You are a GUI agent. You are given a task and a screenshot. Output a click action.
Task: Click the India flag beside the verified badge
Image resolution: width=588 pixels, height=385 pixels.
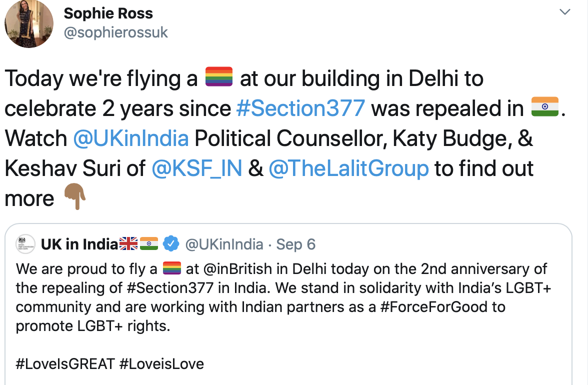[x=148, y=244]
